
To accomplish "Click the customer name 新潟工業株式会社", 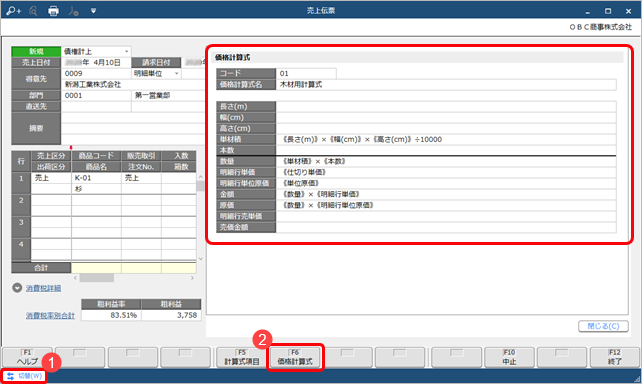I will point(93,84).
